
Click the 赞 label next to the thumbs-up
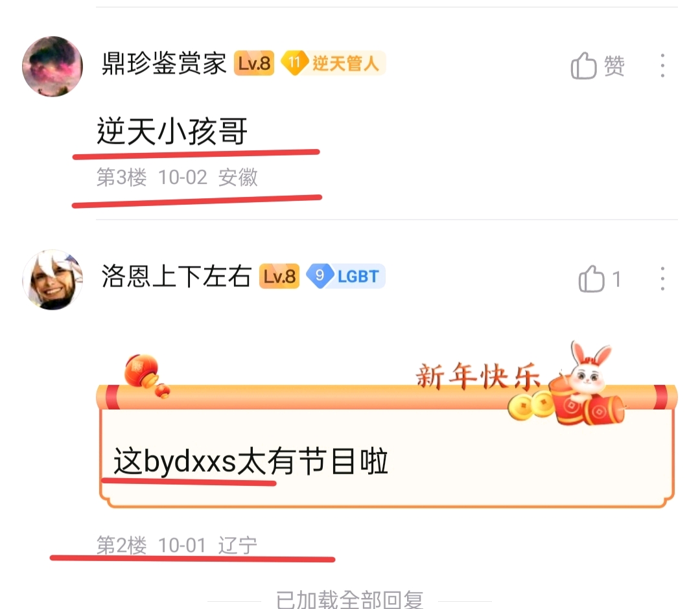[x=614, y=66]
